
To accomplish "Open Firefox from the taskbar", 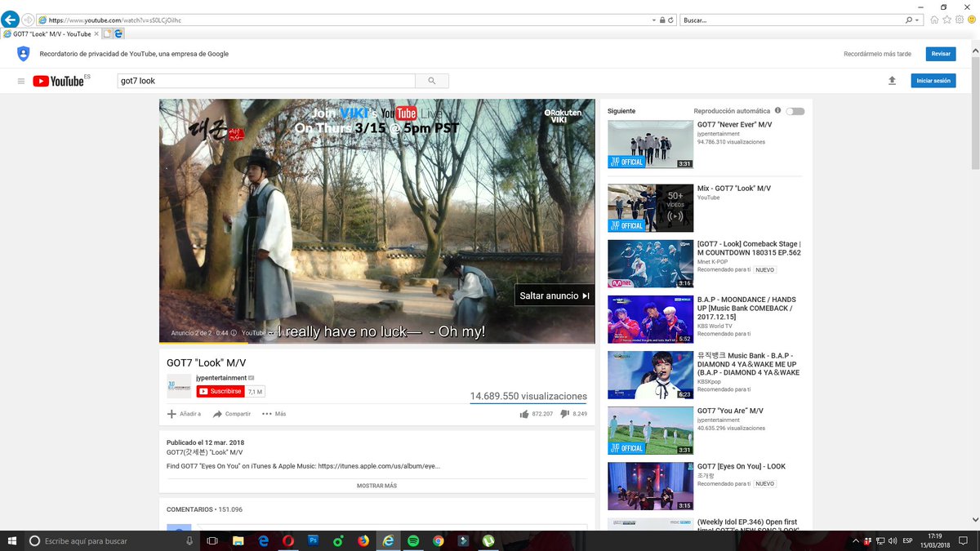I will point(363,540).
